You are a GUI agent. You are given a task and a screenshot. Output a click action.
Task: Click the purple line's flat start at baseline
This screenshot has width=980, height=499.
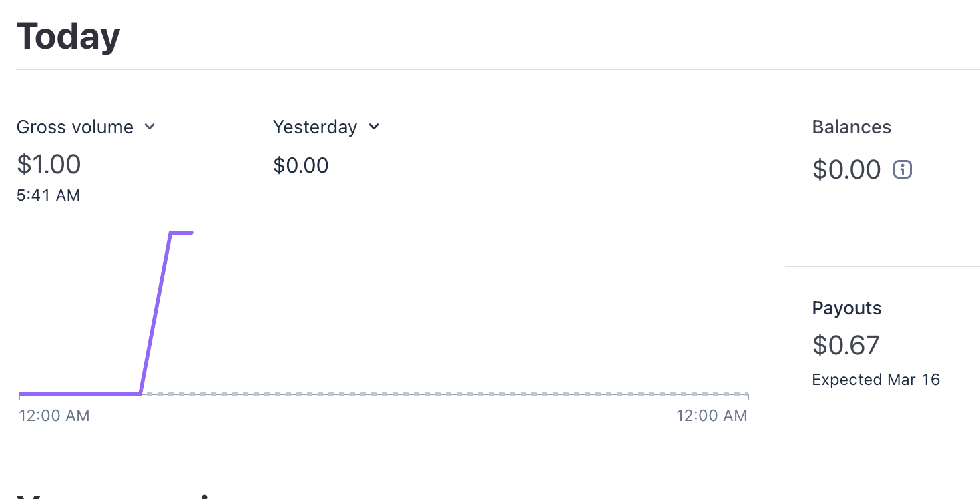click(x=80, y=394)
